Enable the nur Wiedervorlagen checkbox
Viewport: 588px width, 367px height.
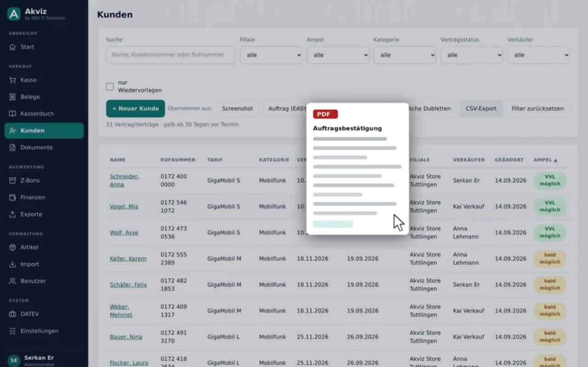110,86
